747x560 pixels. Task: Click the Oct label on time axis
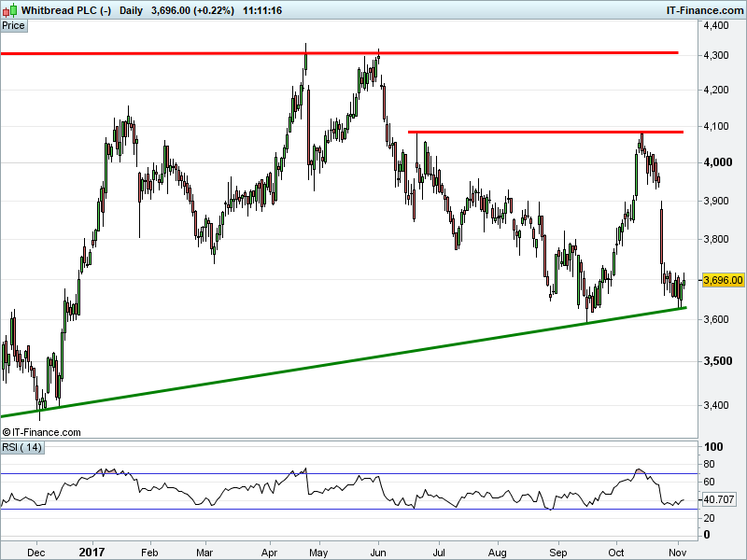pyautogui.click(x=616, y=553)
